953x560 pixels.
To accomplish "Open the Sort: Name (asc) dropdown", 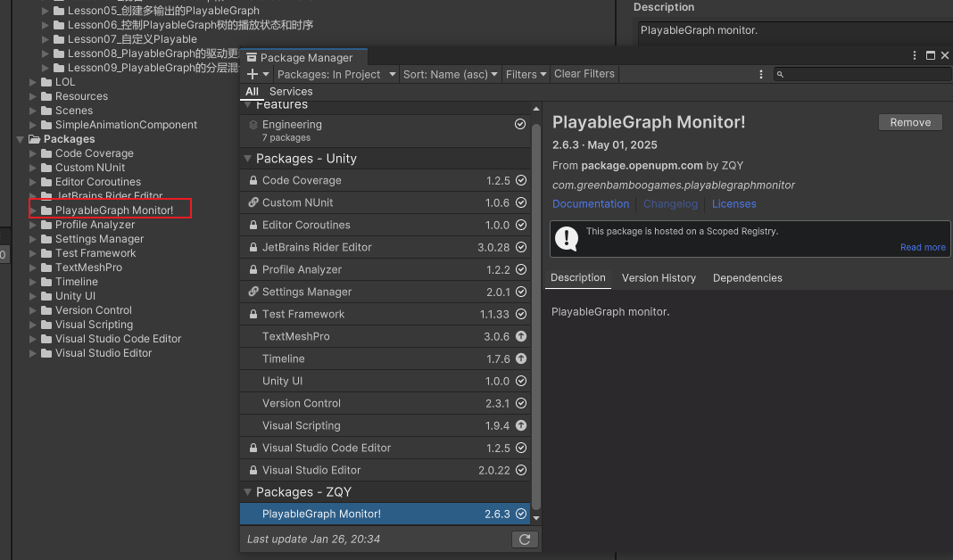I will pyautogui.click(x=450, y=74).
